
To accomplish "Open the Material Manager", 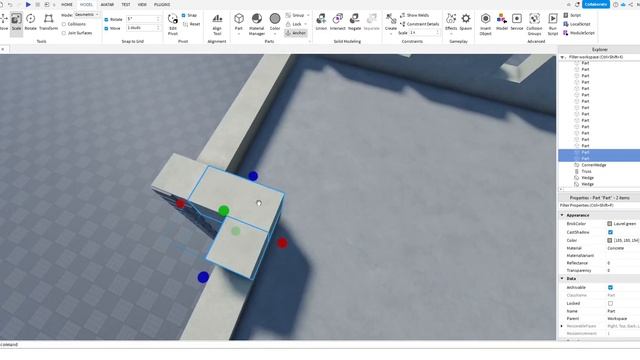I will [x=257, y=24].
